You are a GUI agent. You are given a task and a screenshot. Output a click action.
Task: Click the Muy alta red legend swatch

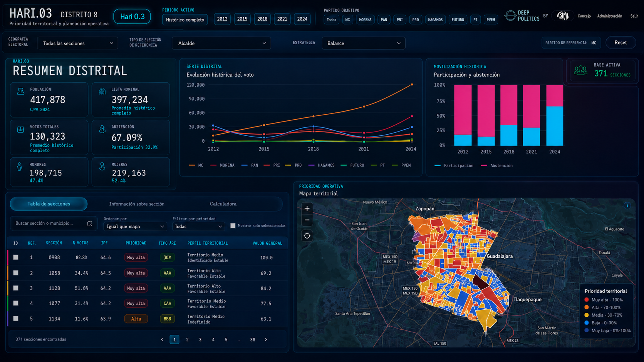pyautogui.click(x=587, y=300)
